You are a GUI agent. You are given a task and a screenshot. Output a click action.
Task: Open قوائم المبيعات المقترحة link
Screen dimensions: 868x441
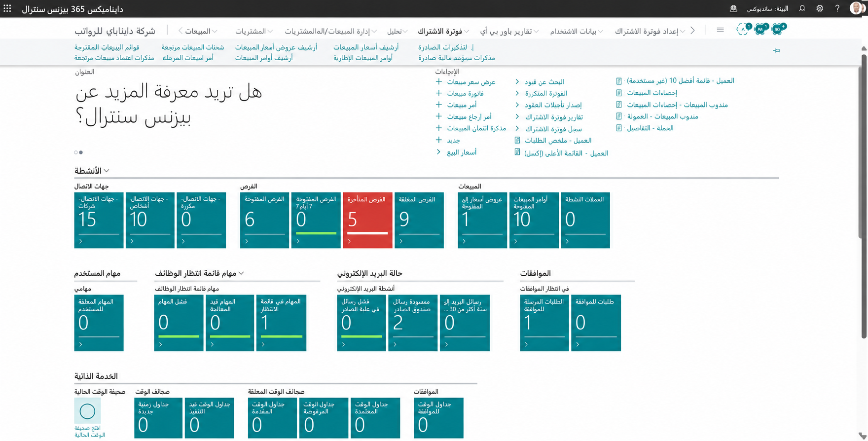(107, 47)
